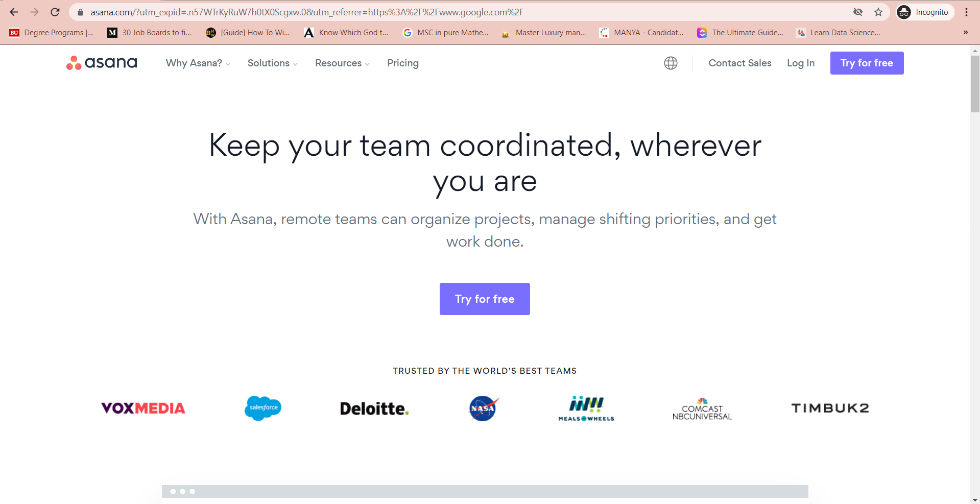Image resolution: width=980 pixels, height=504 pixels.
Task: Click the Salesforce cloud logo
Action: tap(263, 408)
